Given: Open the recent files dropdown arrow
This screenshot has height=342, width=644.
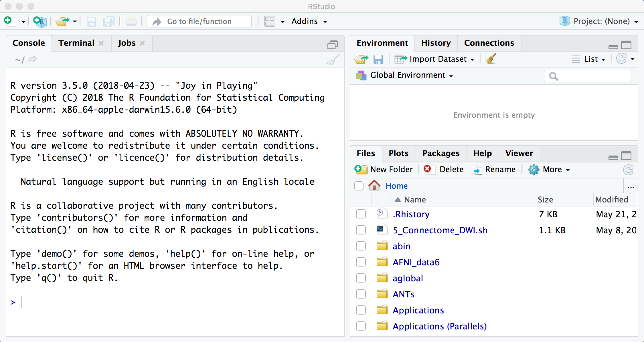Looking at the screenshot, I should (x=75, y=21).
